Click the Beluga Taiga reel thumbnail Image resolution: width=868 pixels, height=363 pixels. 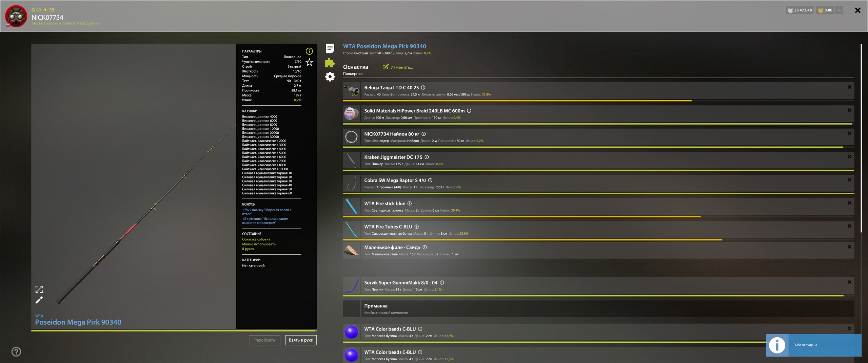[x=351, y=91]
